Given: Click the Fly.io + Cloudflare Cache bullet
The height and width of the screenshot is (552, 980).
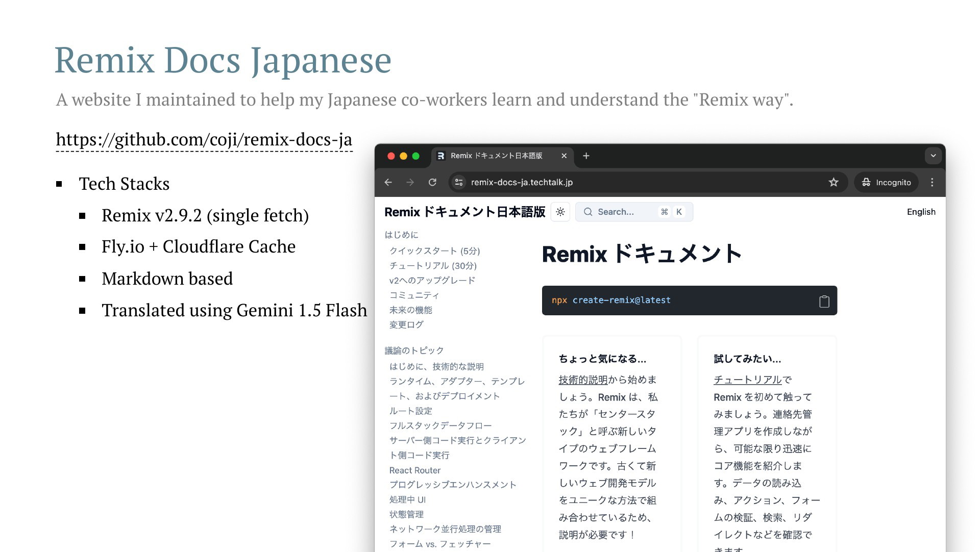Looking at the screenshot, I should 199,246.
